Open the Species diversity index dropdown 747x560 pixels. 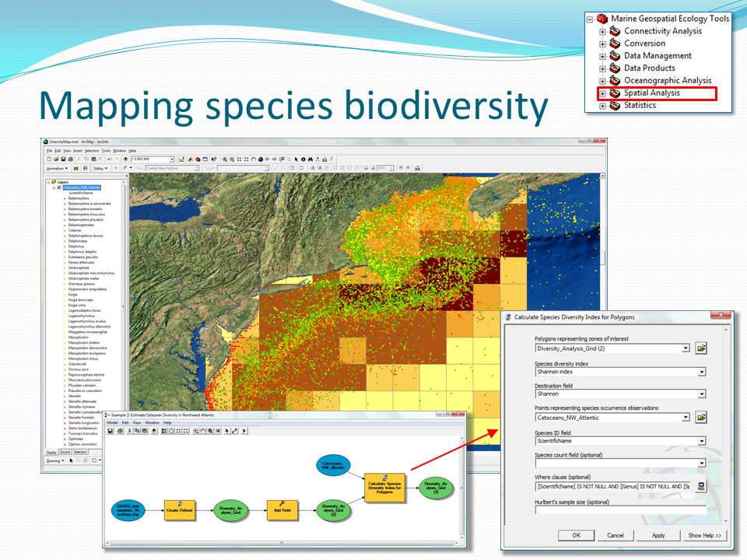click(701, 372)
